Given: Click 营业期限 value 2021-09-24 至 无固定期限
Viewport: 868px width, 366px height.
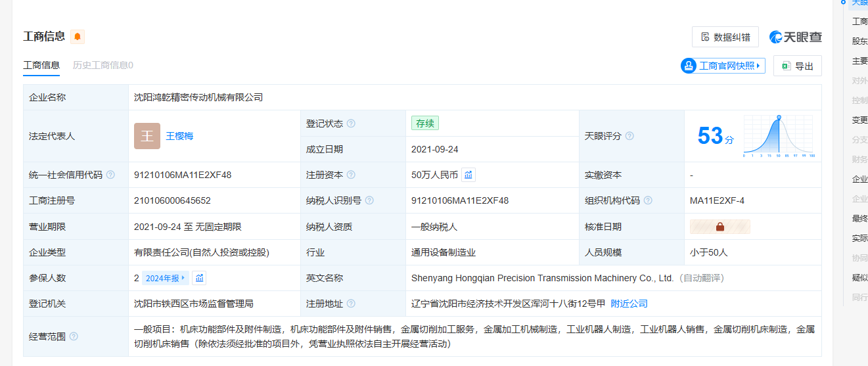Looking at the screenshot, I should coord(188,227).
